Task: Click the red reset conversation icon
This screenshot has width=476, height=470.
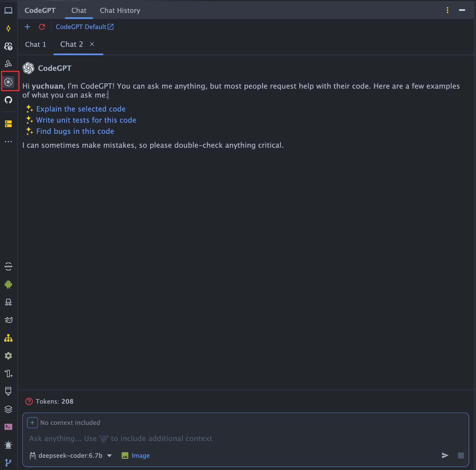Action: [42, 27]
